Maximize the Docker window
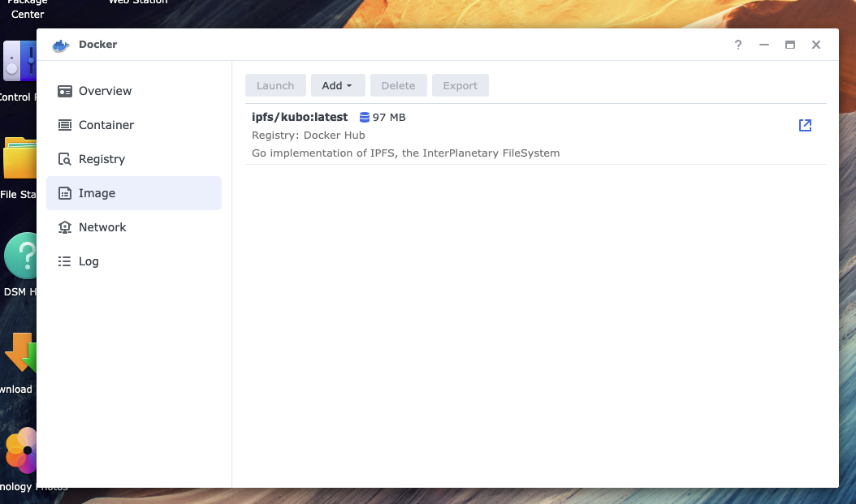Screen dimensions: 856x504 [789, 45]
